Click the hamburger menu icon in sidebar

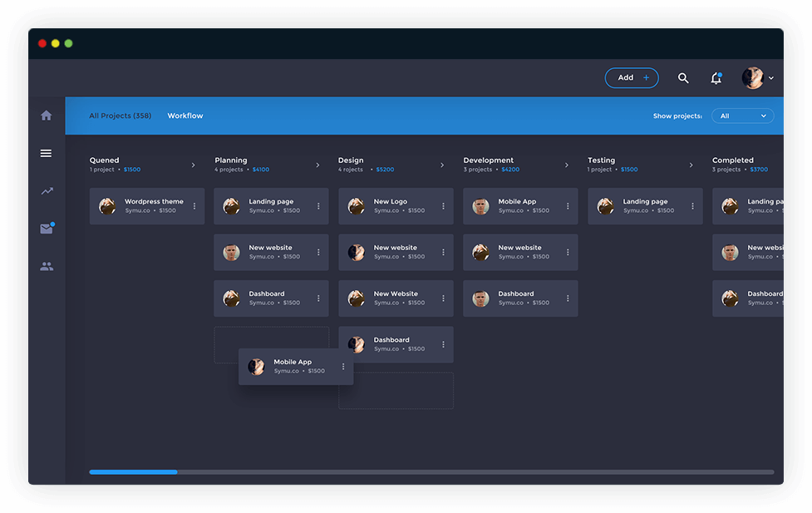click(46, 153)
